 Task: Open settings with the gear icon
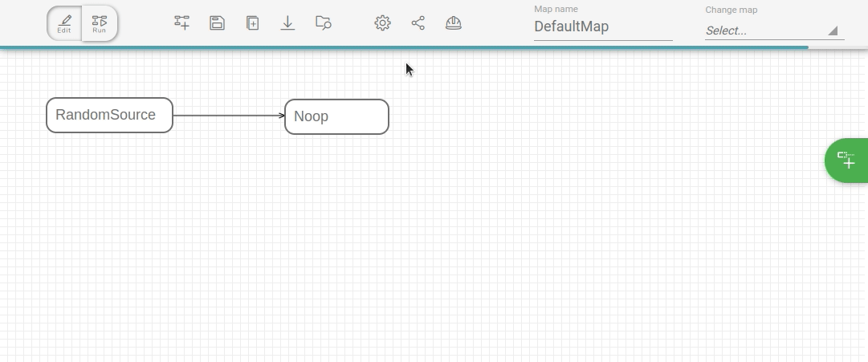[382, 22]
